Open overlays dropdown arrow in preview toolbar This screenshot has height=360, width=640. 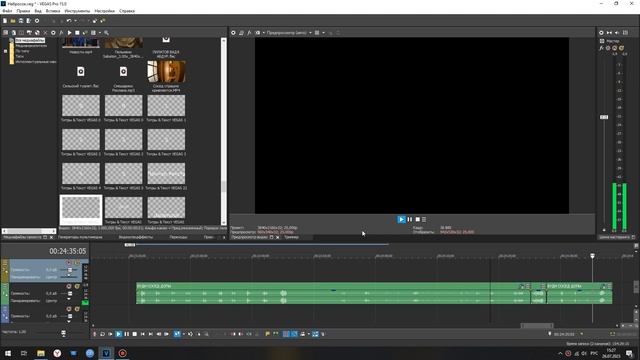pyautogui.click(x=324, y=33)
